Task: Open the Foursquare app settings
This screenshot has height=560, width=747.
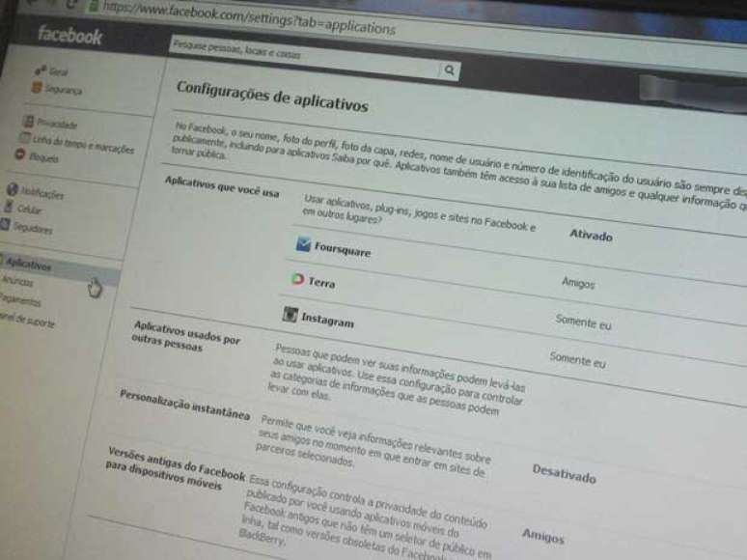Action: (342, 249)
